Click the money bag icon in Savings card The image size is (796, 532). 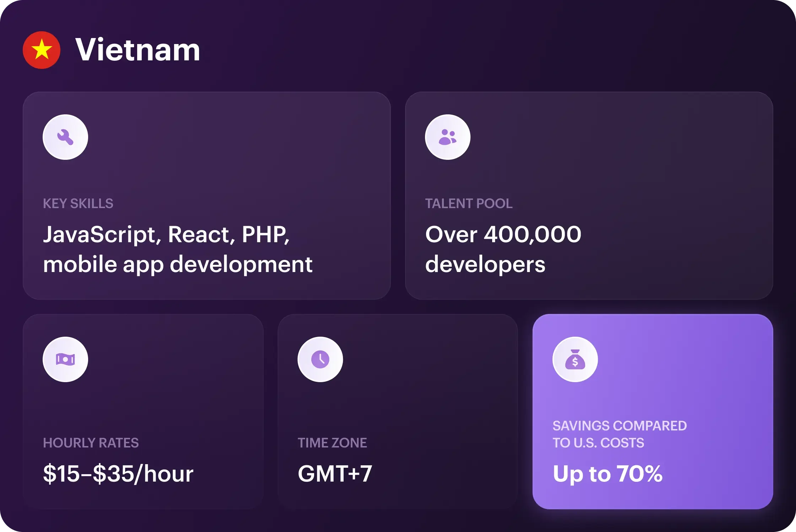tap(575, 359)
